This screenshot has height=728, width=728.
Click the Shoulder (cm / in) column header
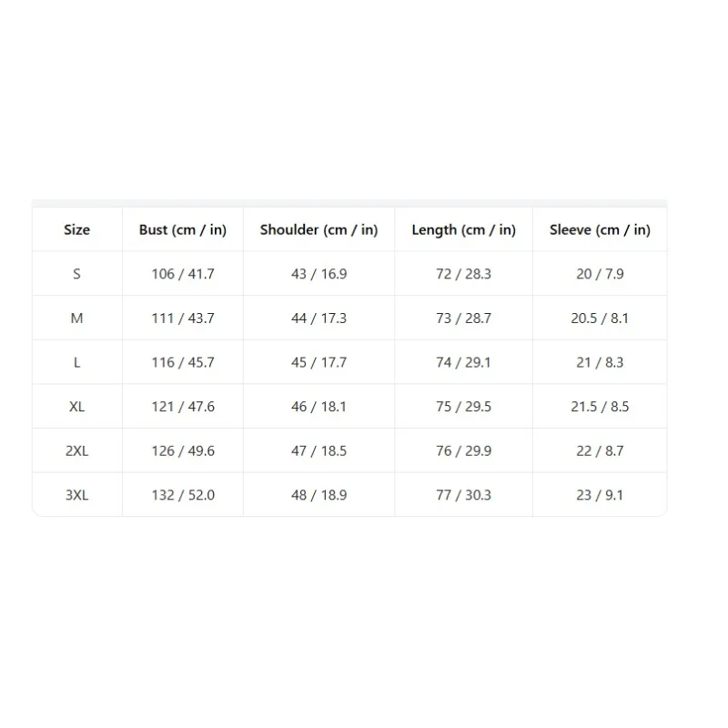point(319,230)
